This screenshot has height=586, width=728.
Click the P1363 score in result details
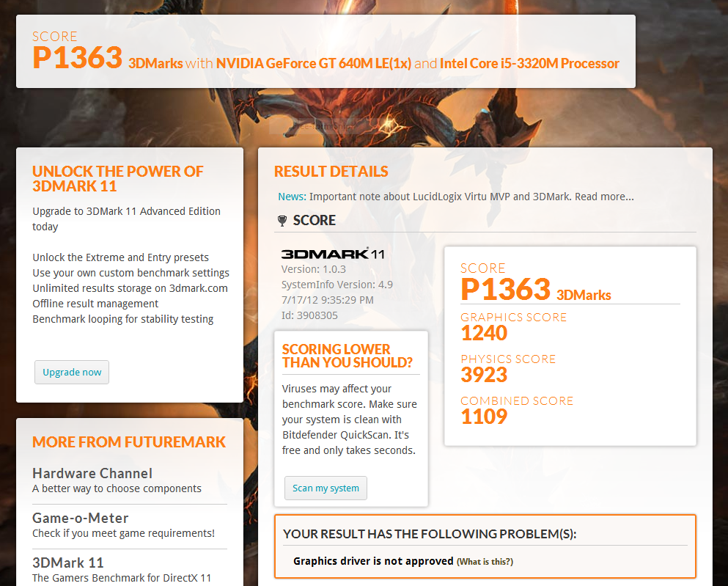[506, 289]
